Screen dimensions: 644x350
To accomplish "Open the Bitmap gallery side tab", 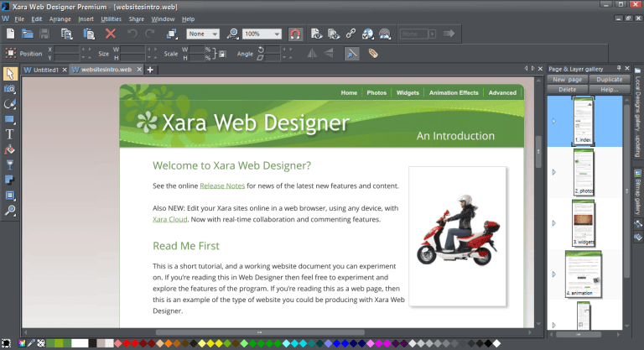I will (638, 192).
